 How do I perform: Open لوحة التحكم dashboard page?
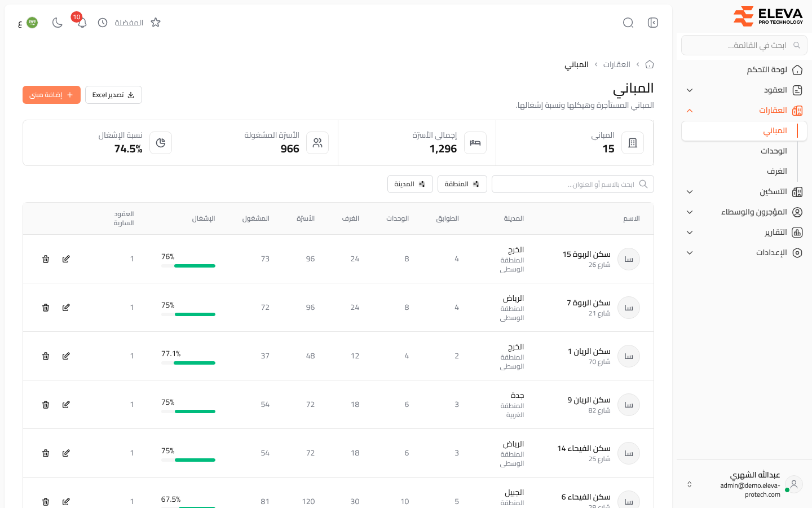744,70
